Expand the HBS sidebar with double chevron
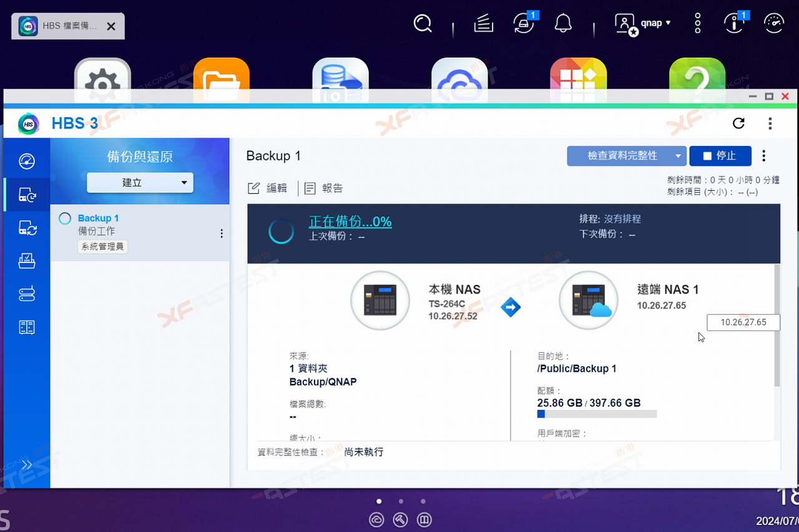This screenshot has height=532, width=799. tap(27, 465)
